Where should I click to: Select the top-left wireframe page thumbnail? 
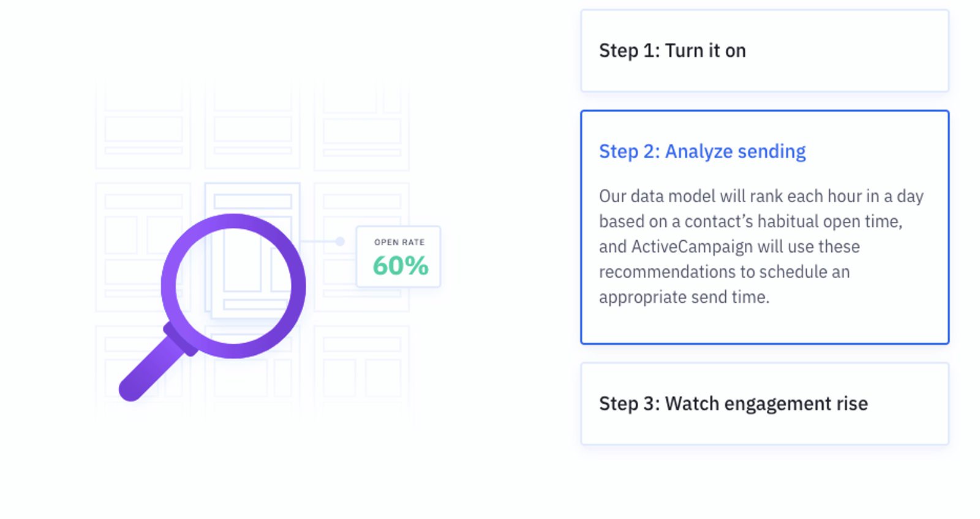click(x=143, y=126)
